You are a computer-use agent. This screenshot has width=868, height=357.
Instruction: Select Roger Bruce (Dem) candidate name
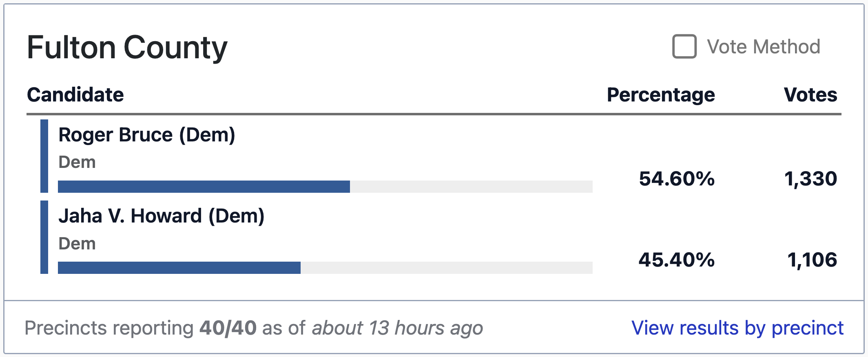click(147, 135)
